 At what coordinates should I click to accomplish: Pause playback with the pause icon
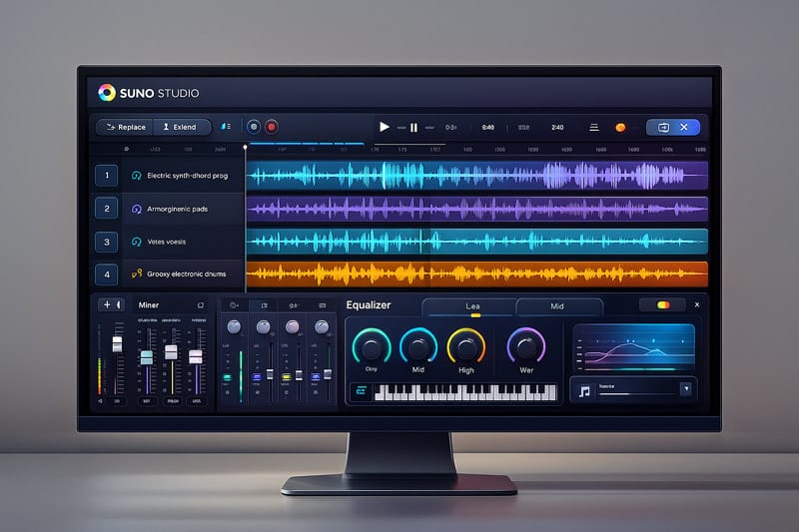413,128
